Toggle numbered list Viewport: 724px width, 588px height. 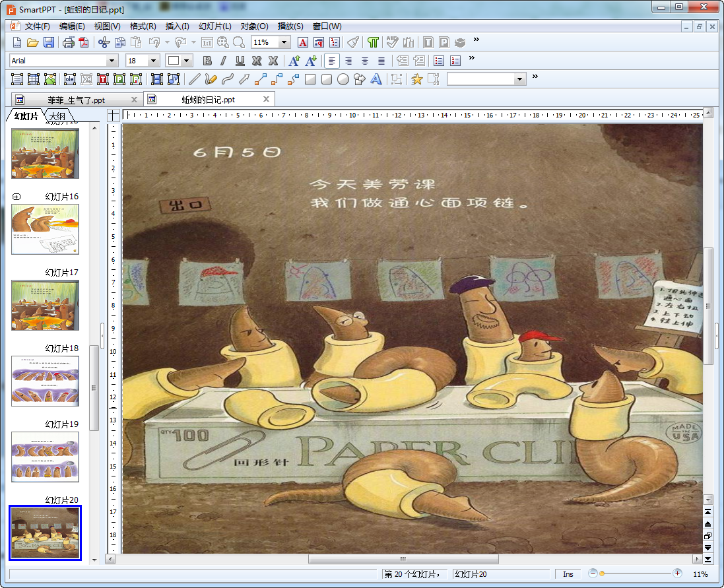click(x=456, y=61)
